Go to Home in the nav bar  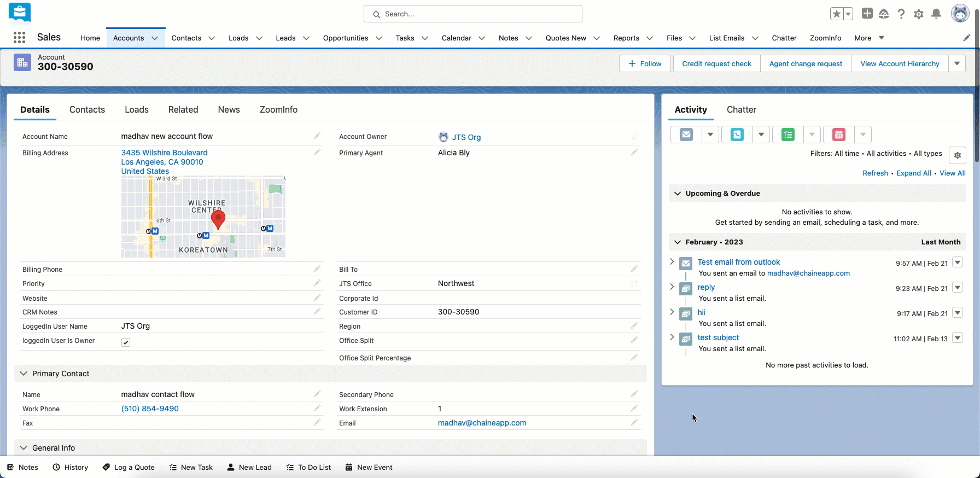coord(90,38)
